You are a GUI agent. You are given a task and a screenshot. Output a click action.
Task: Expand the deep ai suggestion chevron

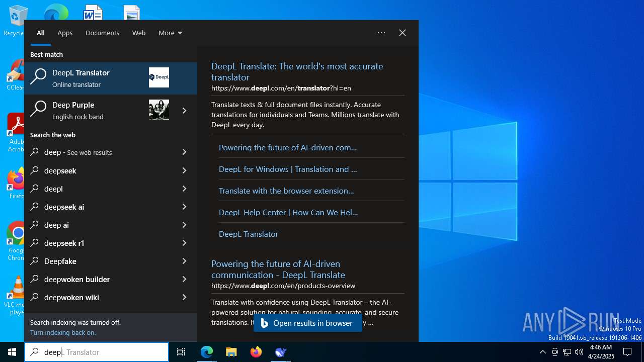(x=184, y=225)
